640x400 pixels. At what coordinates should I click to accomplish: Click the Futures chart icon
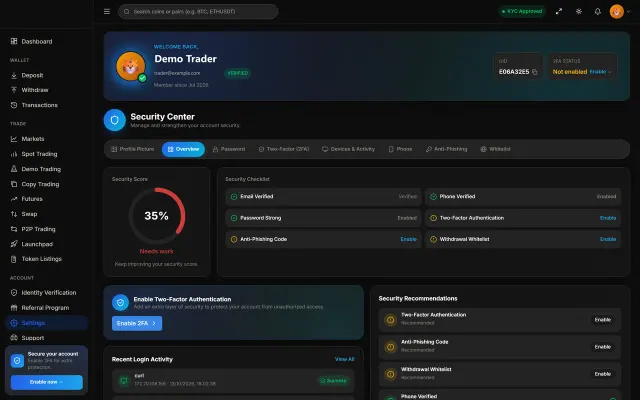point(14,199)
